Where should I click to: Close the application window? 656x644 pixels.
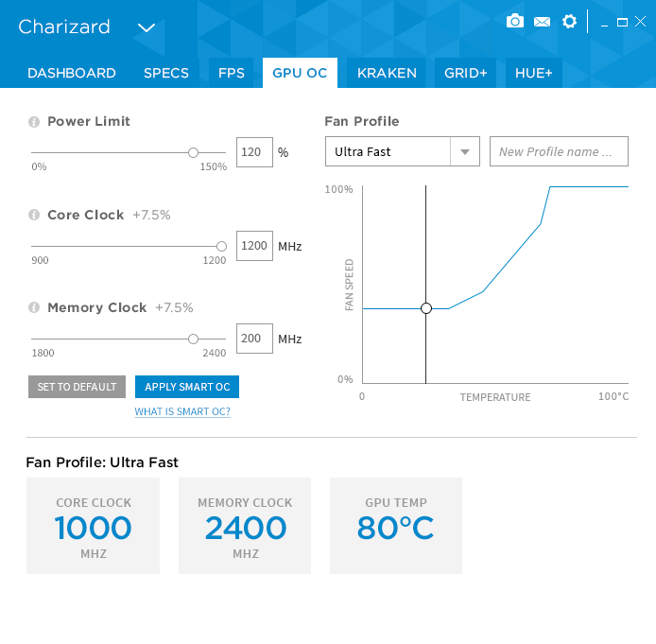click(x=640, y=22)
